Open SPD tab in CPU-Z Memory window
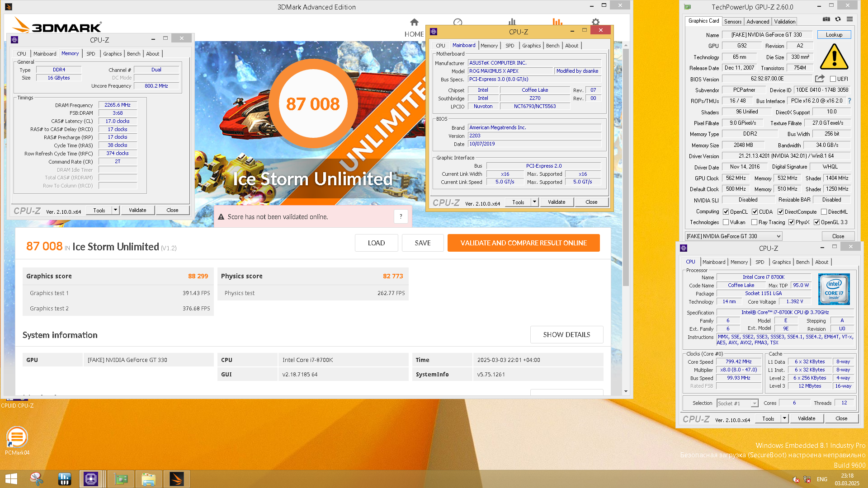The width and height of the screenshot is (868, 488). click(x=90, y=54)
